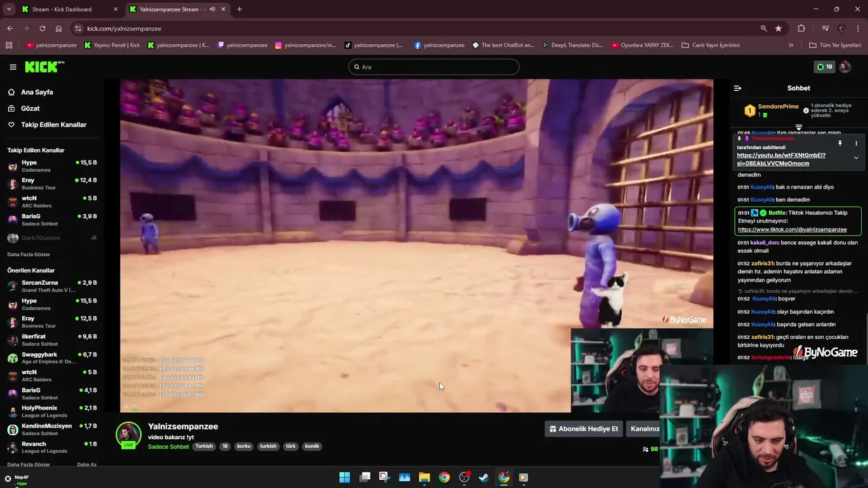Viewport: 868px width, 488px height.
Task: Click the Yalnizsempanzee streamer avatar
Action: pyautogui.click(x=128, y=435)
